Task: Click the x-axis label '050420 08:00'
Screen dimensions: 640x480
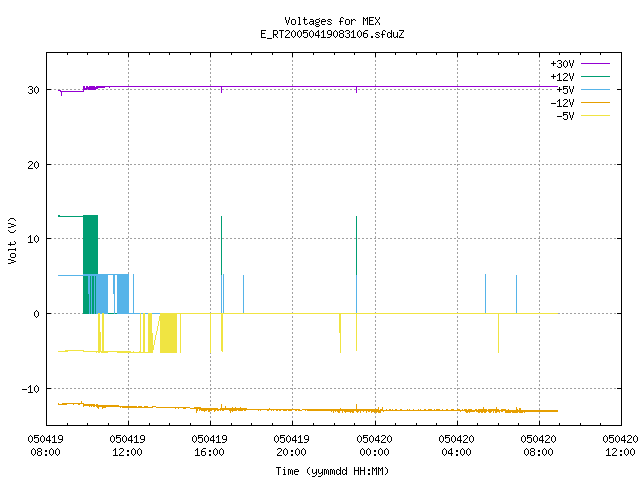Action: [x=538, y=446]
